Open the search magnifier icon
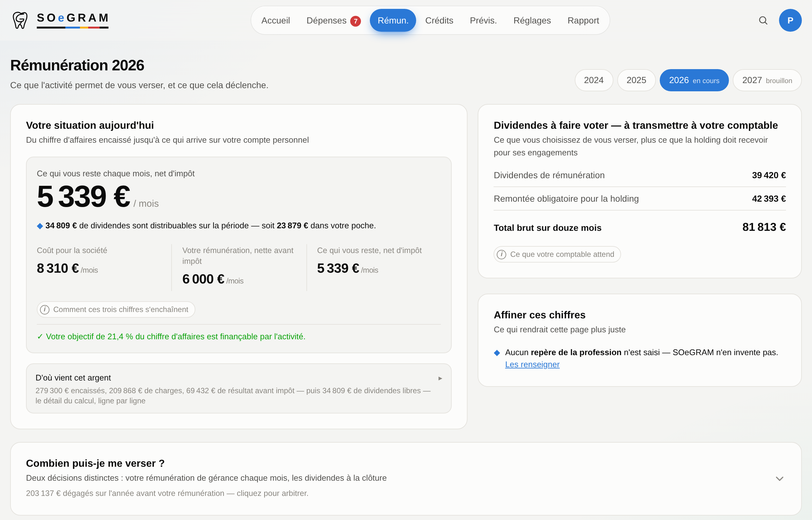This screenshot has height=520, width=812. pyautogui.click(x=763, y=21)
